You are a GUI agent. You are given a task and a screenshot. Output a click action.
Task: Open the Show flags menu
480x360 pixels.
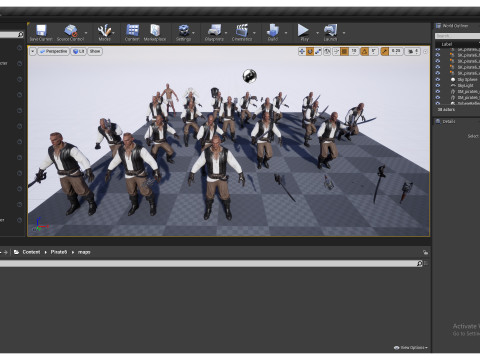(x=95, y=51)
